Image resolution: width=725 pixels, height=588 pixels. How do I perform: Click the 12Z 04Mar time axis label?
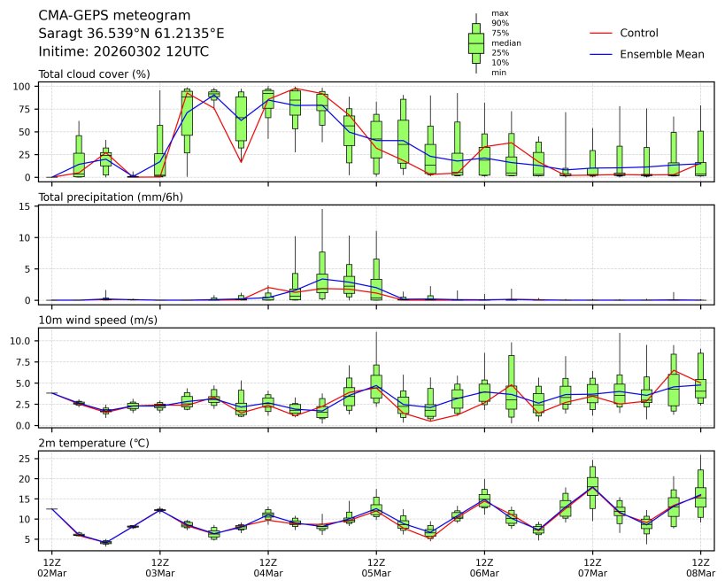268,568
